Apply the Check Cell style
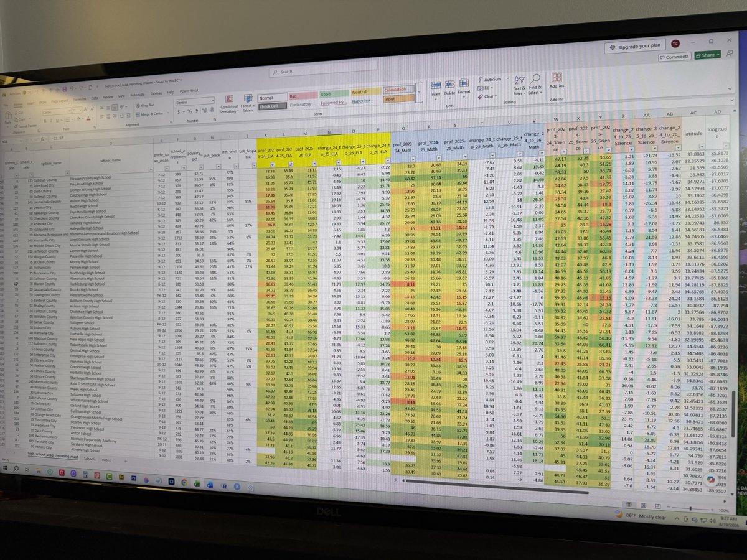The image size is (747, 560). tap(273, 106)
